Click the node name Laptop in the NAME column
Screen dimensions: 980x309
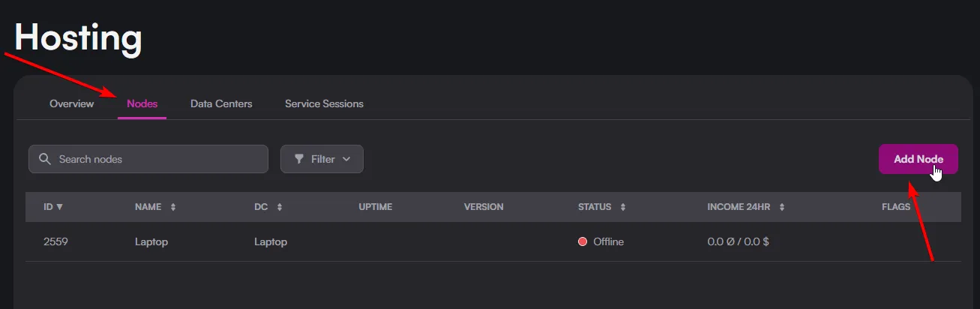[x=151, y=242]
